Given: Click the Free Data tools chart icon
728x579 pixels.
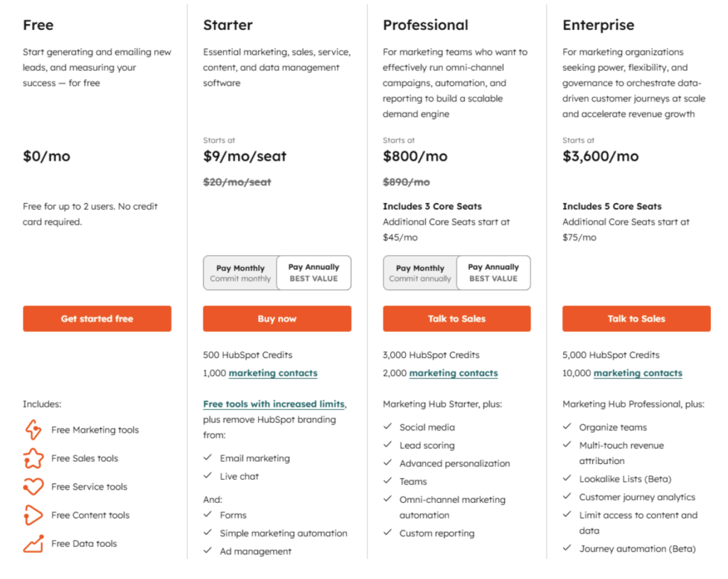Looking at the screenshot, I should 33,543.
